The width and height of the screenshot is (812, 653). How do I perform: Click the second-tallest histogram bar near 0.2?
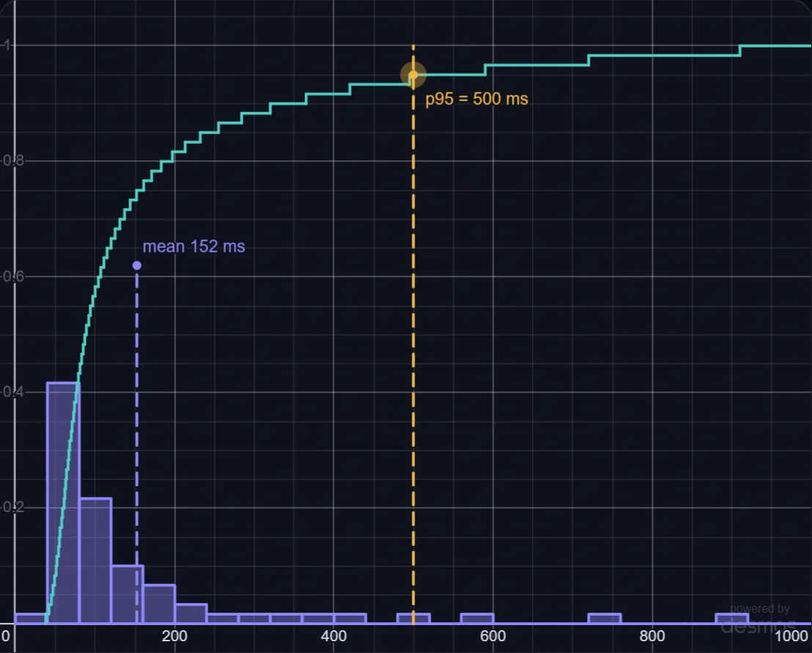95,561
